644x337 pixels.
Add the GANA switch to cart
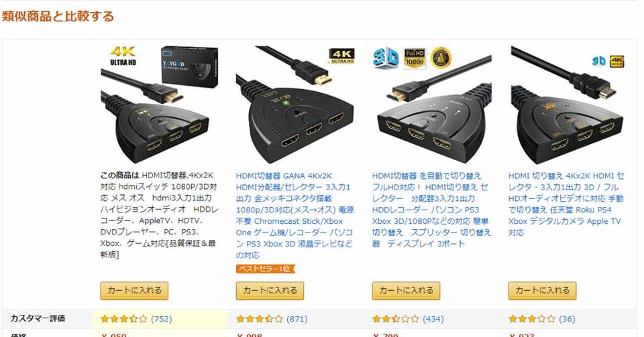coord(270,291)
